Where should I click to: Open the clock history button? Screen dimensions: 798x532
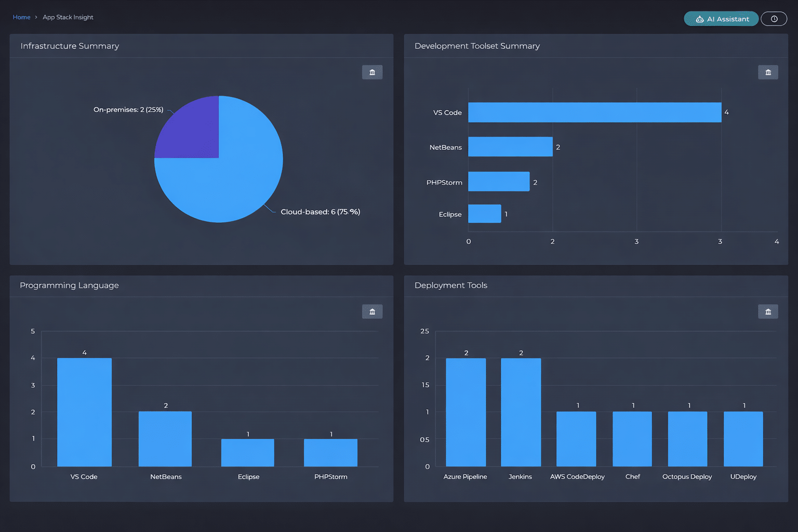[x=774, y=19]
